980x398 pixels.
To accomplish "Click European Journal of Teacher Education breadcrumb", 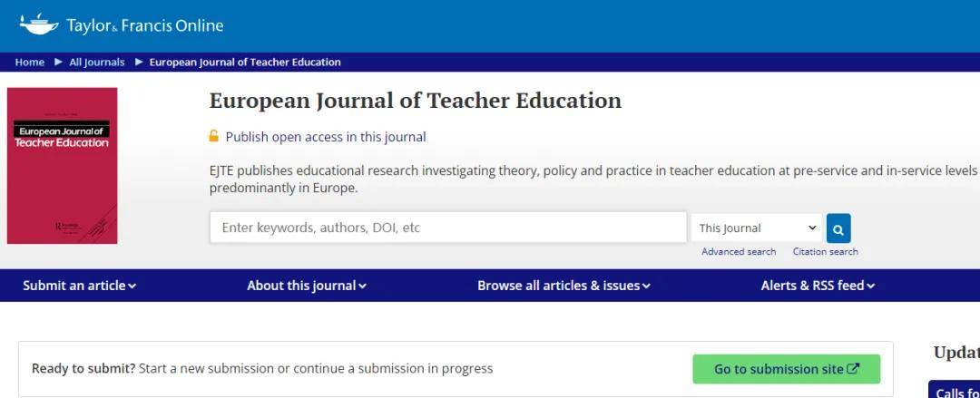I will tap(245, 62).
